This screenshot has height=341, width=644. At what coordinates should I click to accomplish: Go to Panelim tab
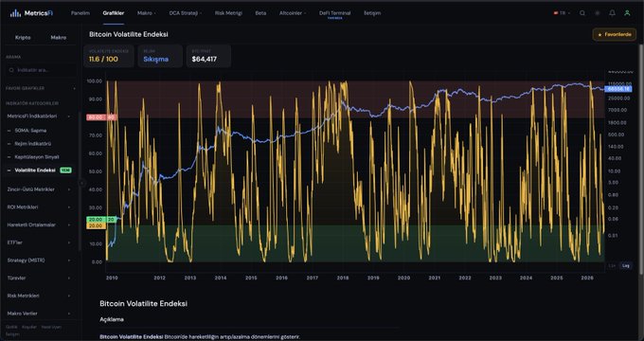[80, 13]
